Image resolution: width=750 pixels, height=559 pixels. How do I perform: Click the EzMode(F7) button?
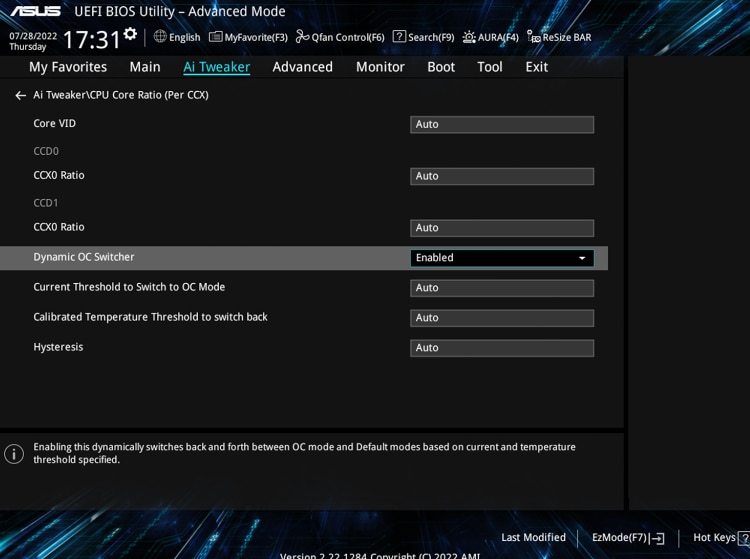[628, 538]
